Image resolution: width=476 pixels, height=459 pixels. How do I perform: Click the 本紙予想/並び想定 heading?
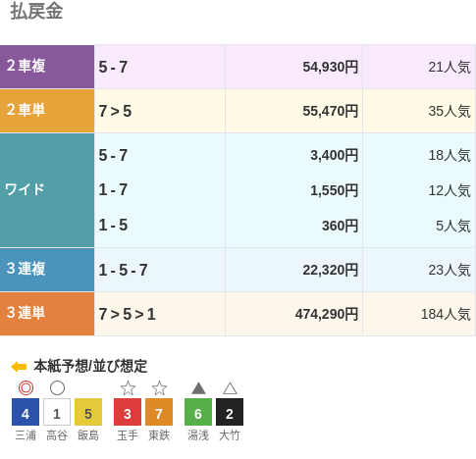pos(90,366)
